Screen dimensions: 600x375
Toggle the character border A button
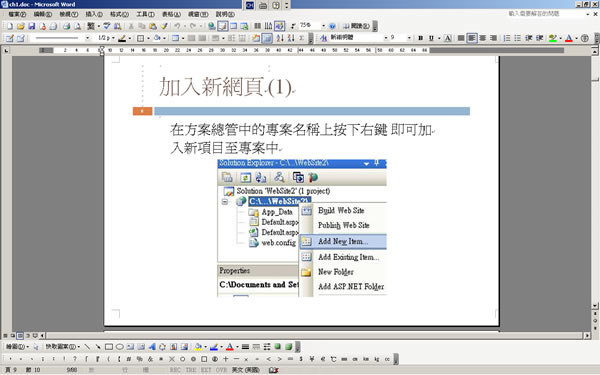448,38
